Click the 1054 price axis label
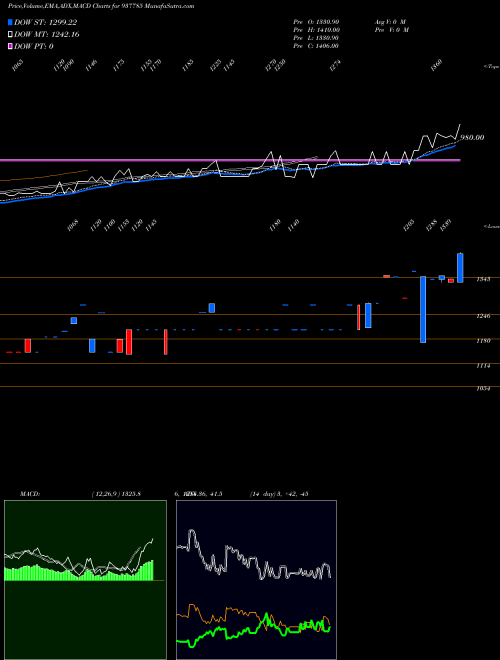 [483, 389]
